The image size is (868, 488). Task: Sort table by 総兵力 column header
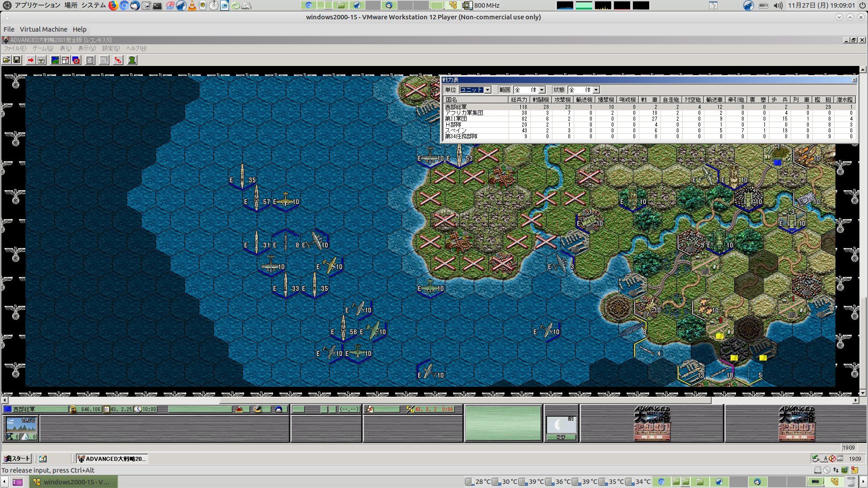[x=519, y=100]
